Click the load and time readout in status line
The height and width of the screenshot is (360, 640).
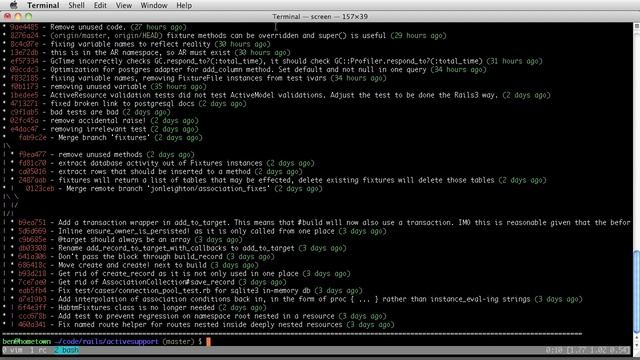coord(587,350)
